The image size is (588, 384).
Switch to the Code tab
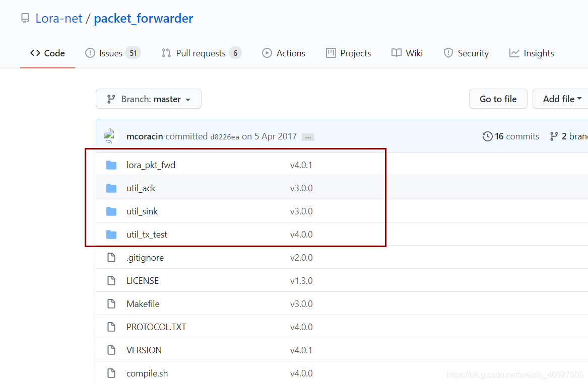[48, 53]
